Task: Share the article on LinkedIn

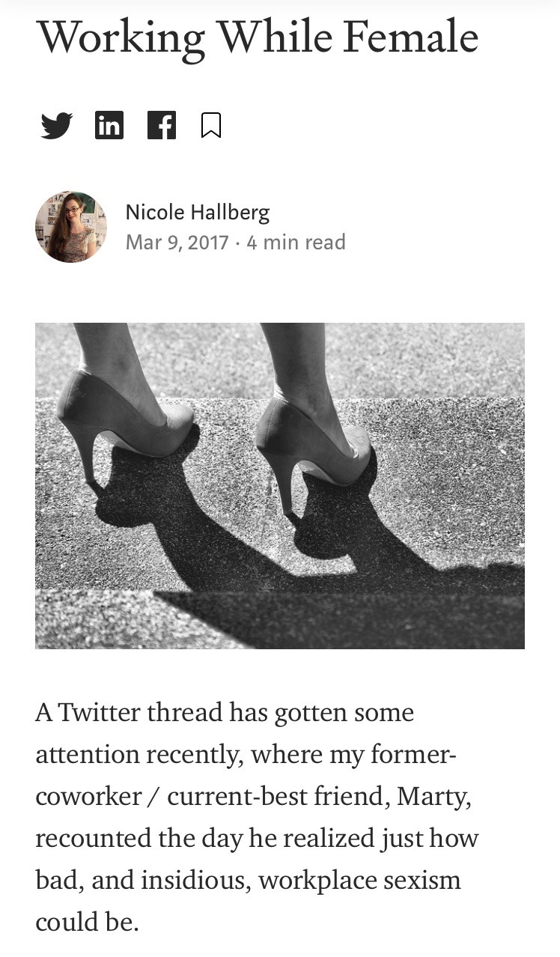Action: tap(109, 125)
